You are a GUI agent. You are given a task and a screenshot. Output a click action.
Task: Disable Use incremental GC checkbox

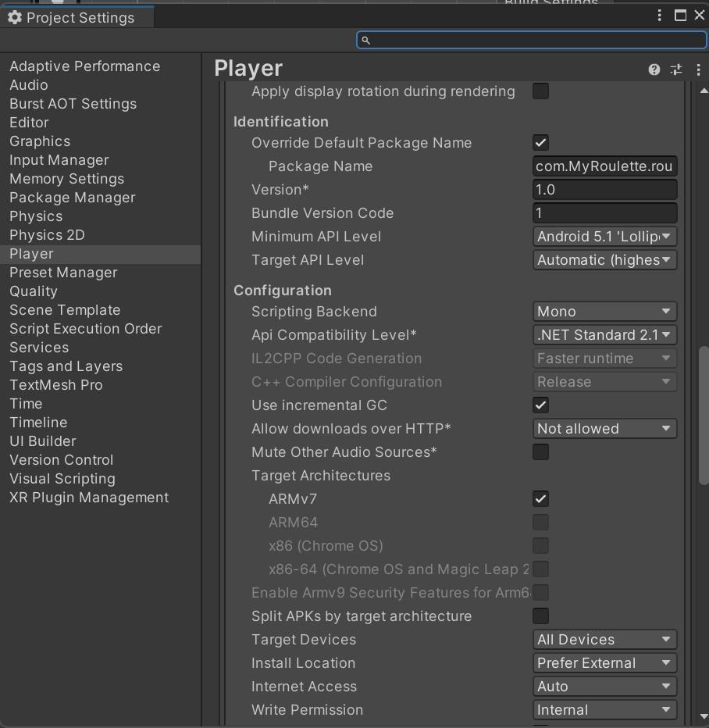(540, 405)
